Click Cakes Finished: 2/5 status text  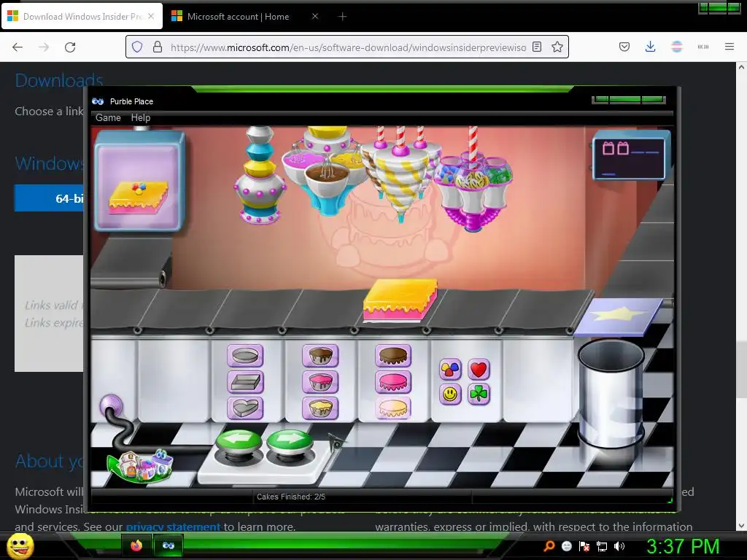[291, 497]
